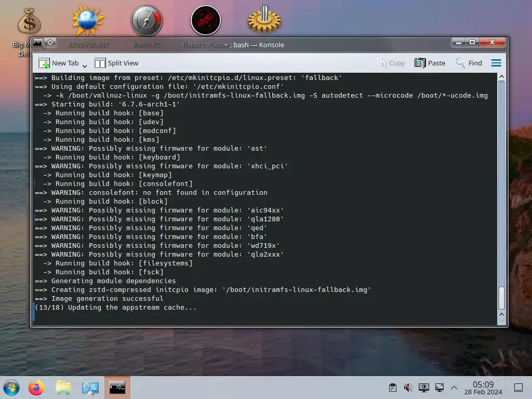
Task: Click the 'Using default configuration file' line
Action: click(159, 87)
